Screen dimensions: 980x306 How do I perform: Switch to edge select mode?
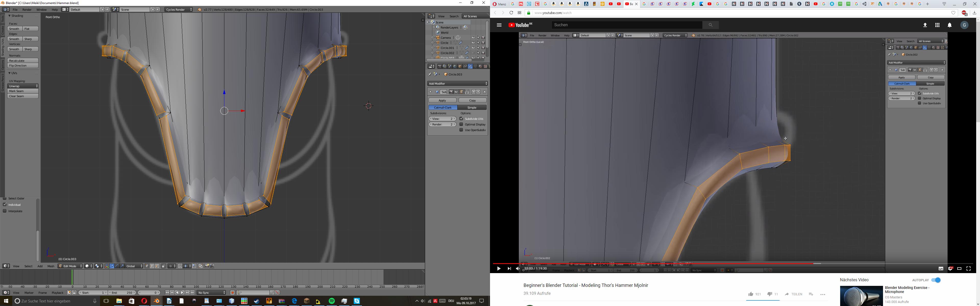[152, 266]
